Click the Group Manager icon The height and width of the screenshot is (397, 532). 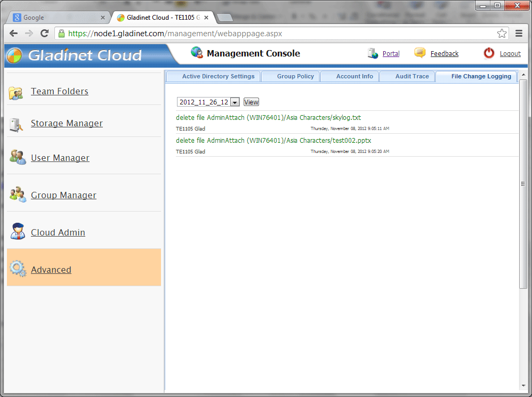[17, 195]
